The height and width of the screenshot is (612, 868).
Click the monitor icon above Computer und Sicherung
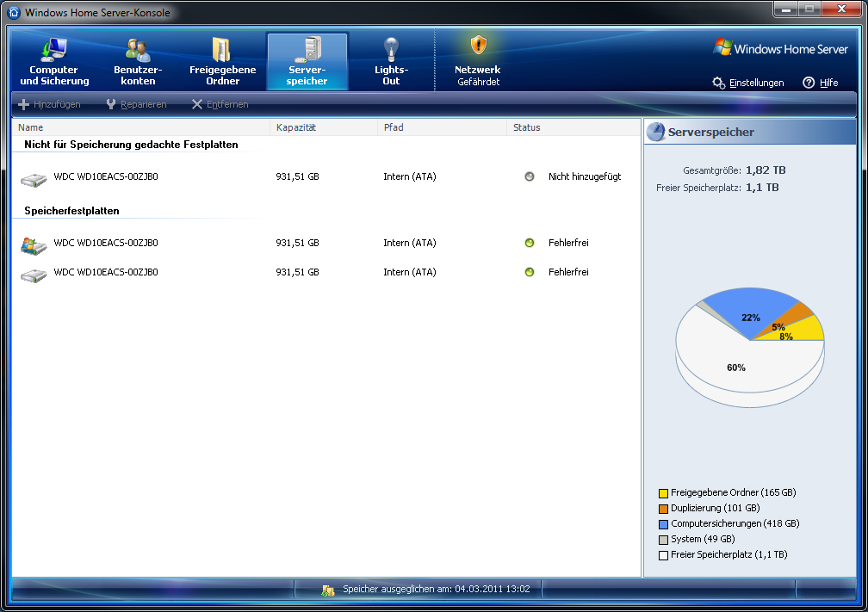(53, 49)
